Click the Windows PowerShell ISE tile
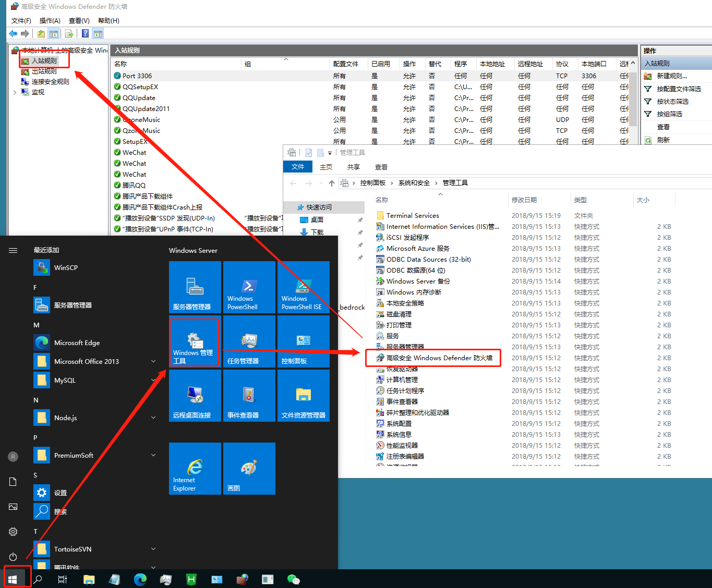This screenshot has height=588, width=712. pos(304,287)
